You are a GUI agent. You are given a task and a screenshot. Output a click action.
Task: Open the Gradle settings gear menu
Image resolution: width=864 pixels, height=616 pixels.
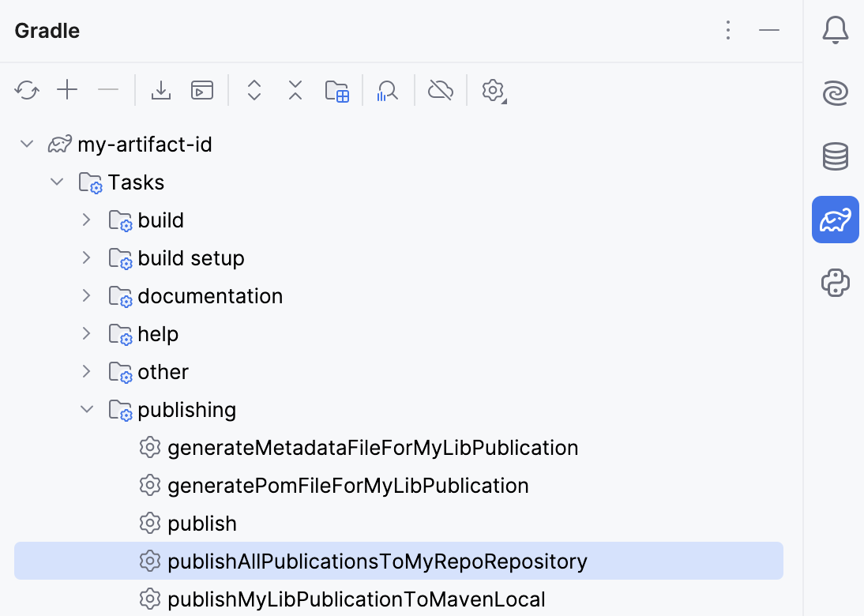tap(493, 90)
